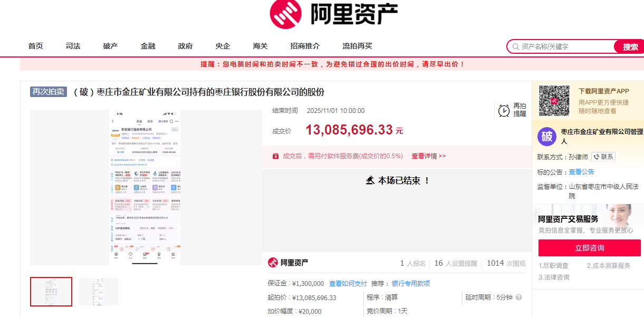Open 银行专用款项 link

coord(411,284)
